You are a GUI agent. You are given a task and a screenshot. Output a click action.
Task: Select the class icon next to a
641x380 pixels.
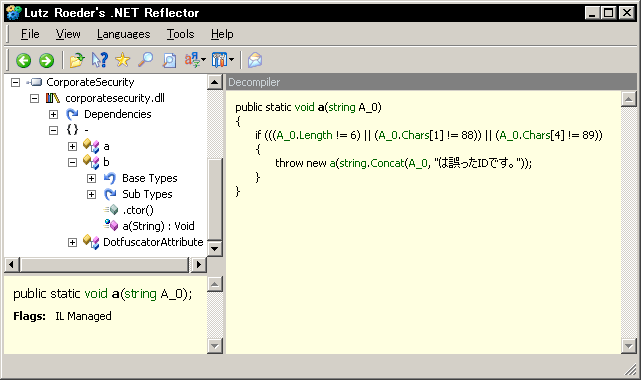[x=91, y=146]
